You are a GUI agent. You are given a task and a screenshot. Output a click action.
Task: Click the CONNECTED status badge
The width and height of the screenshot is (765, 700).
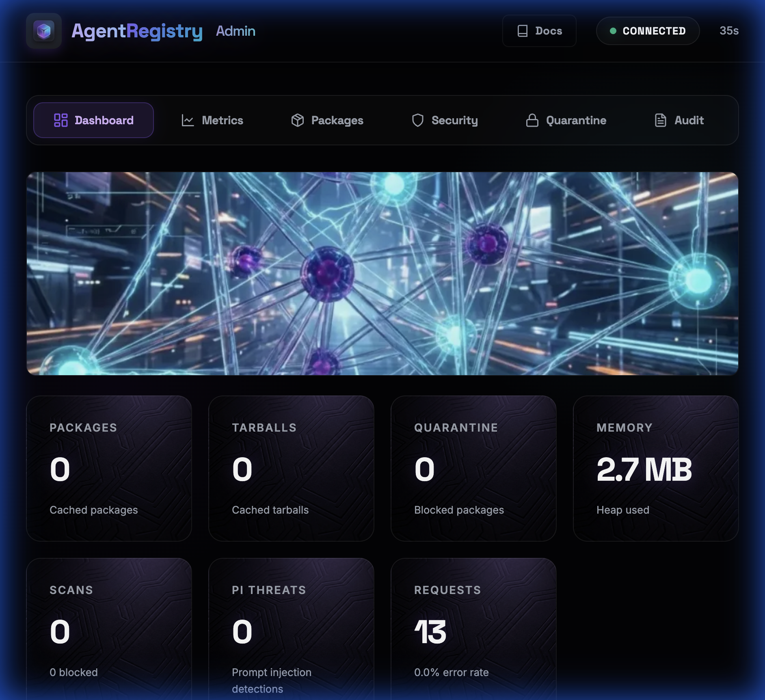tap(648, 31)
